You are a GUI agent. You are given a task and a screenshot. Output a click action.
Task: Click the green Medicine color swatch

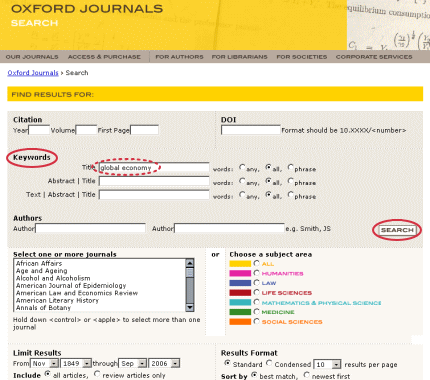(240, 312)
